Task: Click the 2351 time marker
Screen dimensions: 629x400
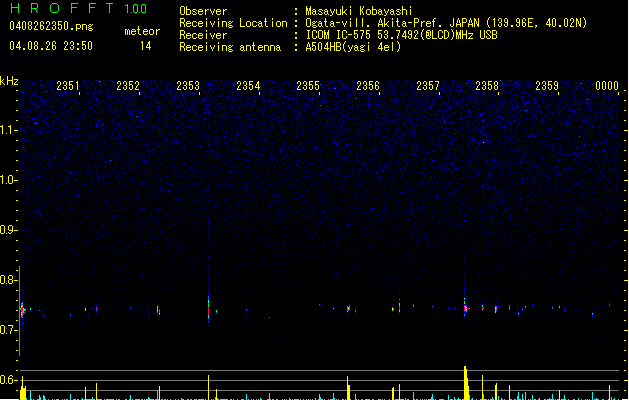Action: coord(68,85)
